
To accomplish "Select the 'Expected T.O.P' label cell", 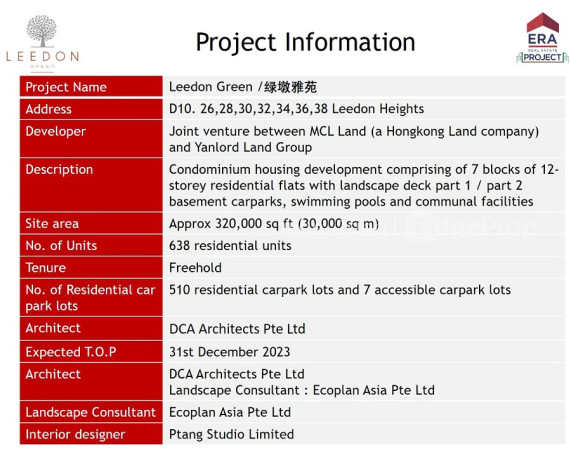I will click(x=91, y=352).
